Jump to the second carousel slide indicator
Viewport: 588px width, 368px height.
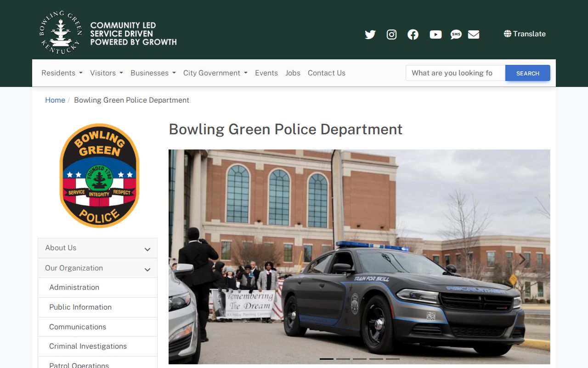click(x=343, y=359)
